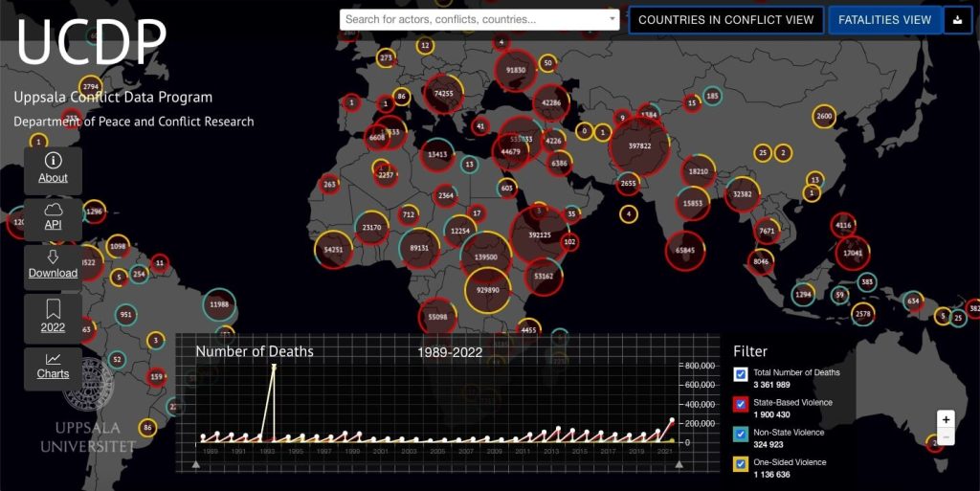980x491 pixels.
Task: Select the 23170 fatalities cluster
Action: pyautogui.click(x=371, y=228)
